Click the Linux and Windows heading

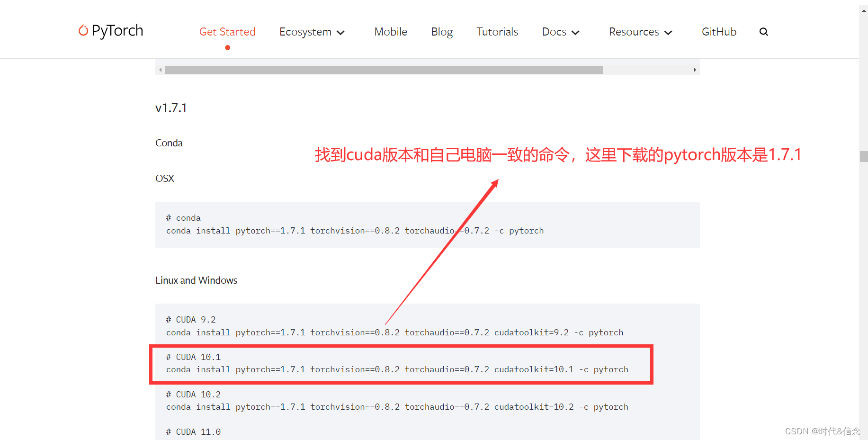point(197,280)
